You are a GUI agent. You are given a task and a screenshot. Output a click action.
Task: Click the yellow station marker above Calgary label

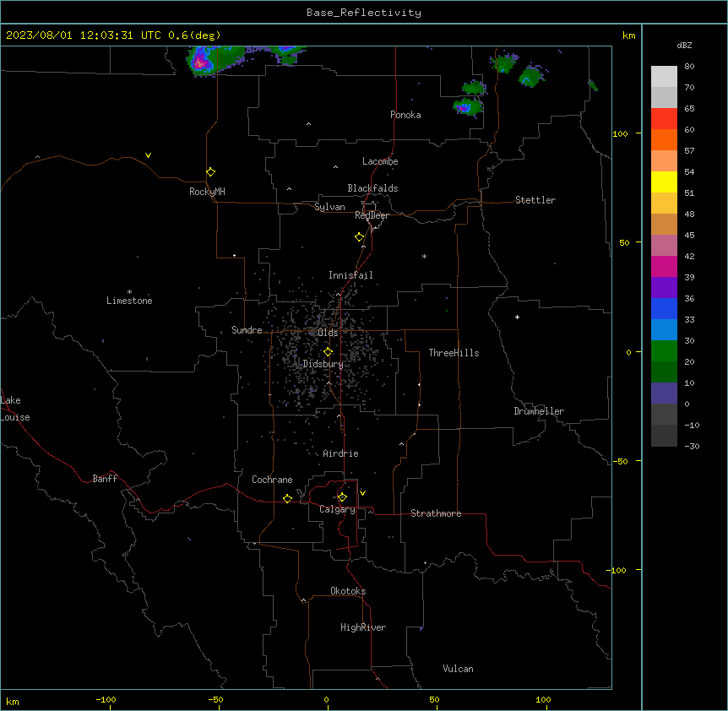pyautogui.click(x=342, y=497)
